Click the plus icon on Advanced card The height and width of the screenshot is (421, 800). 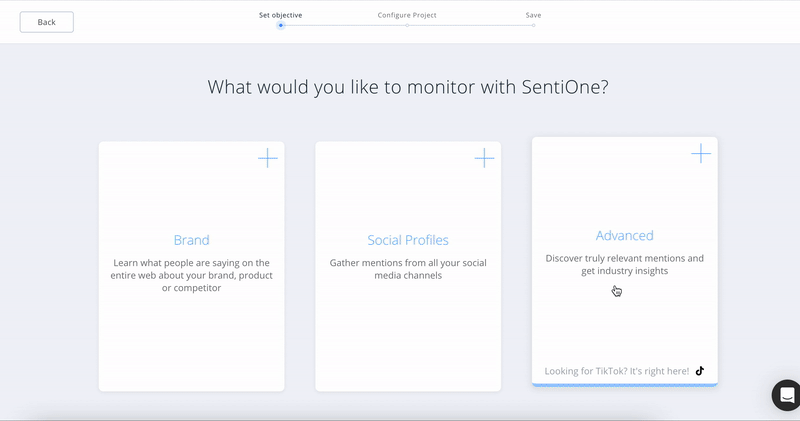click(x=701, y=154)
